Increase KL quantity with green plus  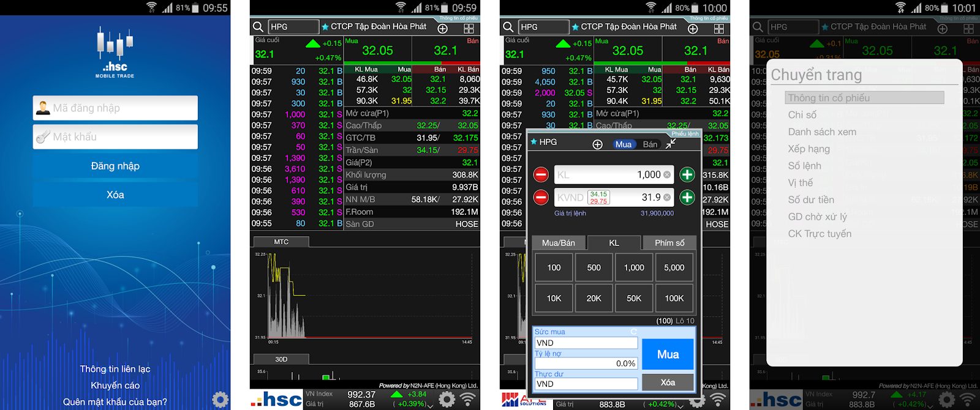pyautogui.click(x=687, y=175)
